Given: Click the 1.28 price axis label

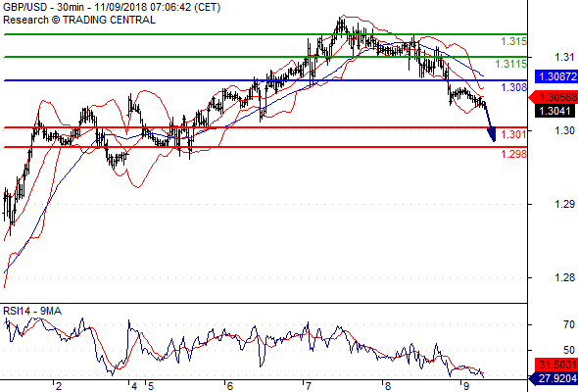Looking at the screenshot, I should click(x=564, y=277).
